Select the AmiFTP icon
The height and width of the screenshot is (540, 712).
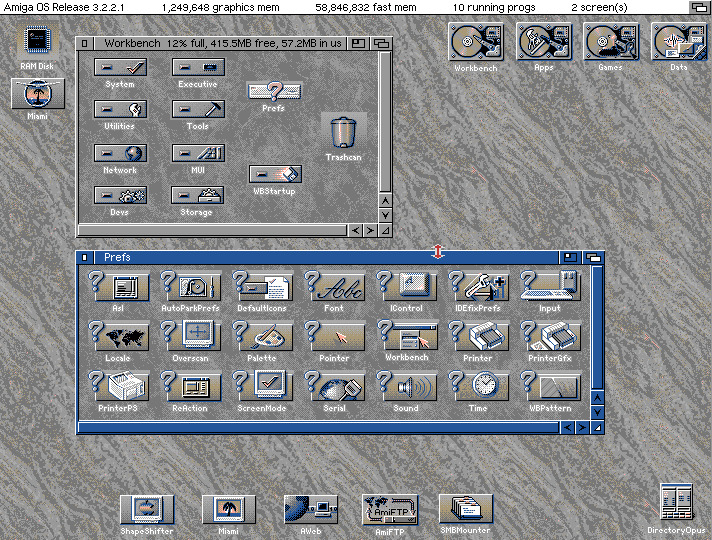(x=390, y=510)
